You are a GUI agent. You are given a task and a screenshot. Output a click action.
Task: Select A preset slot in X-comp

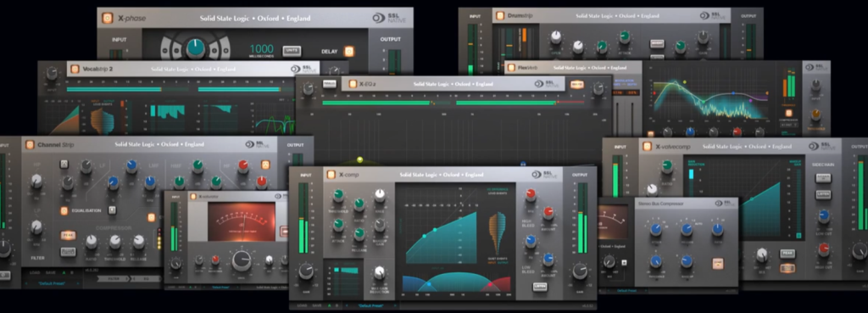329,305
